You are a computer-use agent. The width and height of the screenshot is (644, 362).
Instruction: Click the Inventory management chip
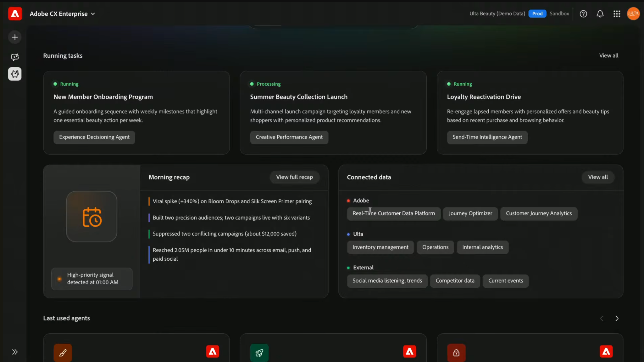click(x=380, y=247)
